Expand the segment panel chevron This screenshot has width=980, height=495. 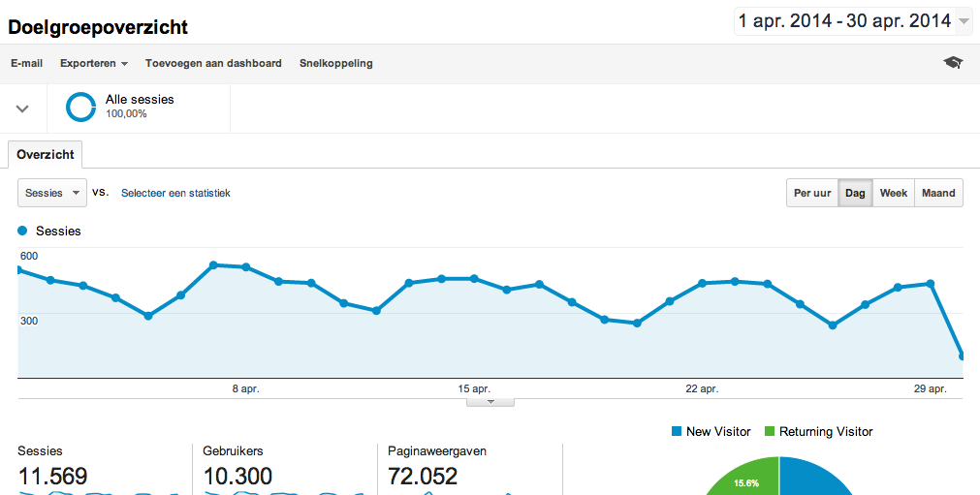click(x=22, y=108)
